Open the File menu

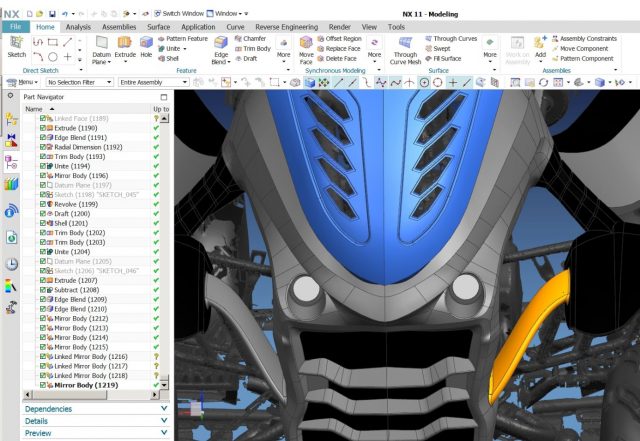pos(17,26)
